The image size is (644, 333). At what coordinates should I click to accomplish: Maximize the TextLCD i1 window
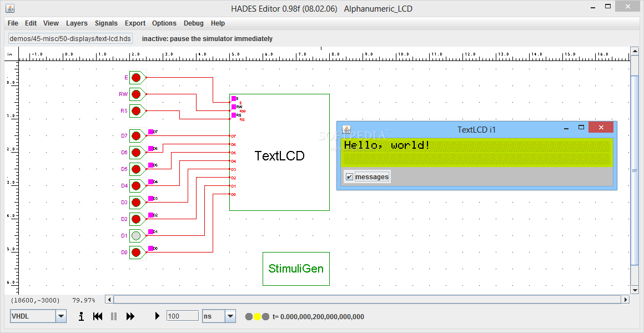coord(581,128)
